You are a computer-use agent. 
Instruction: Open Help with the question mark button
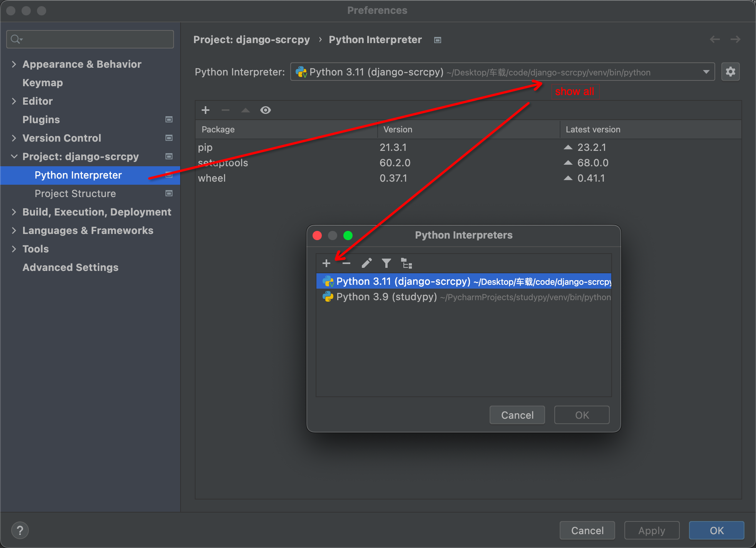coord(20,530)
